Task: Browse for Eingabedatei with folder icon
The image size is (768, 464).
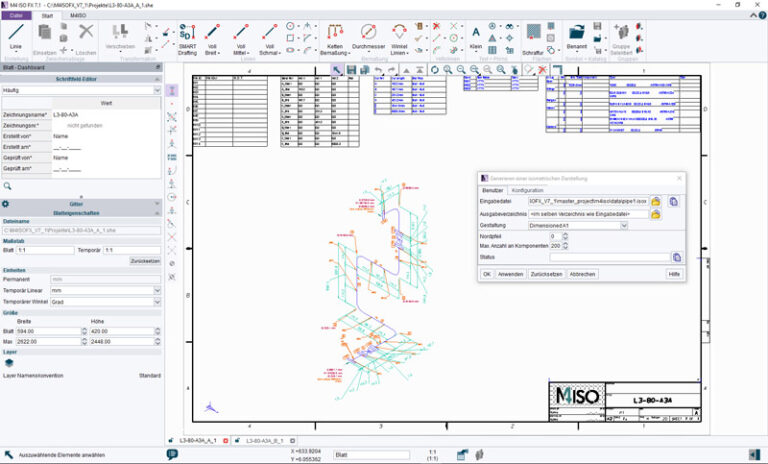Action: click(x=655, y=201)
